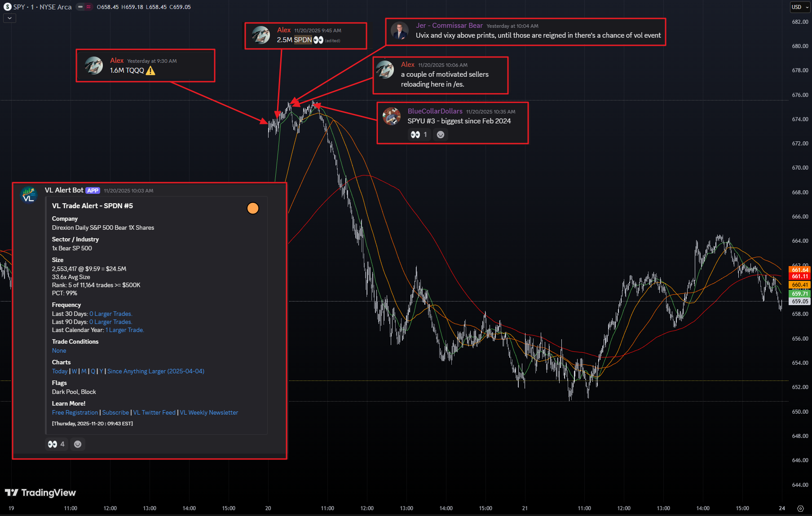
Task: Open the VL Twitter Feed link
Action: point(154,412)
